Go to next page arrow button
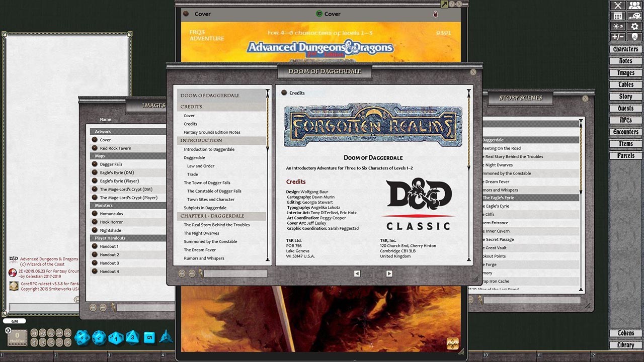Screen dimensions: 644x362 tap(389, 274)
